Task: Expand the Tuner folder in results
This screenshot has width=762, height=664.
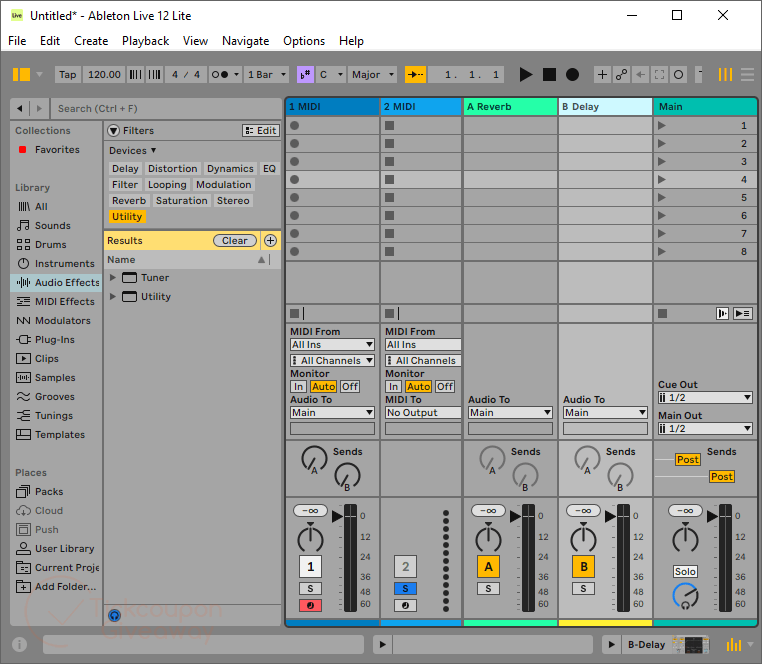Action: tap(113, 278)
